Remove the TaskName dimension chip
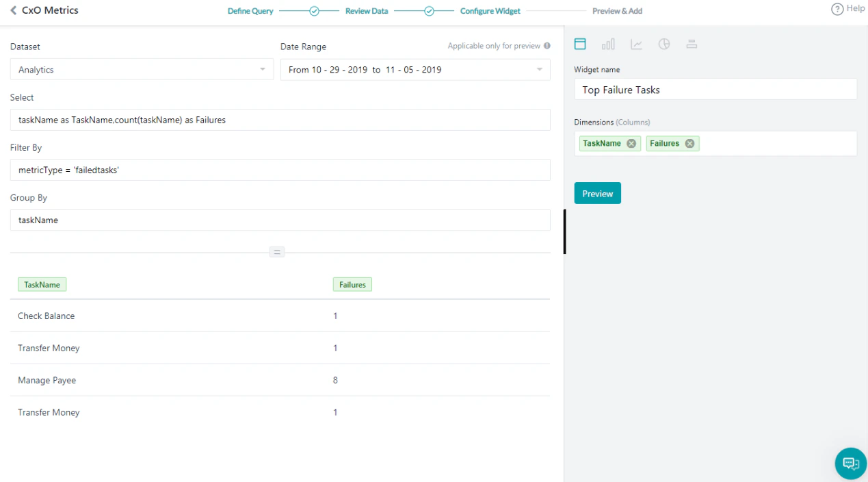Viewport: 868px width, 482px height. pyautogui.click(x=631, y=143)
